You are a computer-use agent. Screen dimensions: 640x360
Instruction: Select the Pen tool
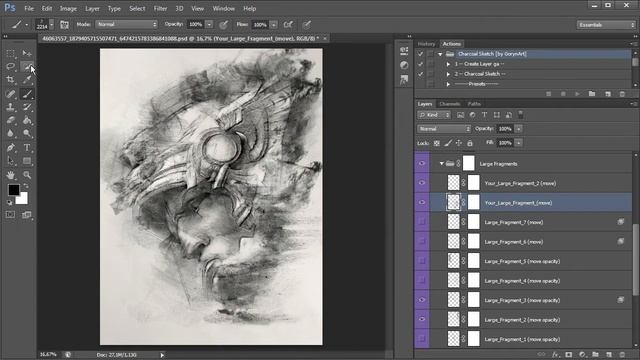pos(10,148)
